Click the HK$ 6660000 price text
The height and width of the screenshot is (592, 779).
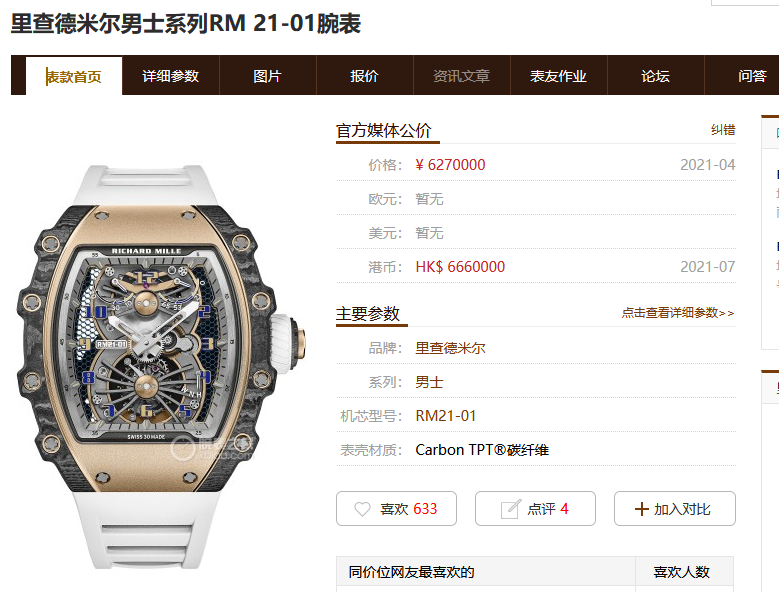pos(460,267)
